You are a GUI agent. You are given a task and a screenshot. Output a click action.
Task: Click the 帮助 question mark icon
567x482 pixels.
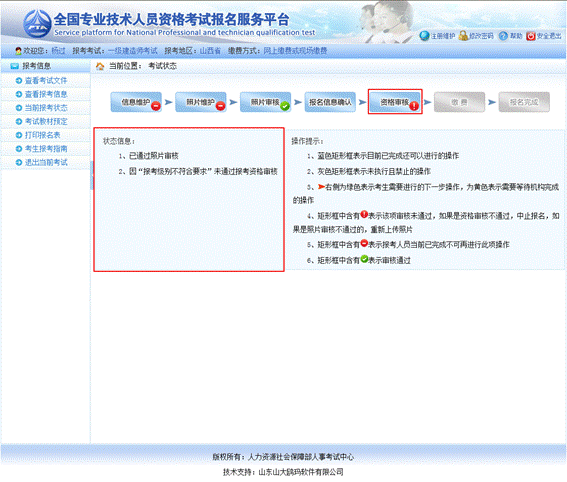[503, 36]
